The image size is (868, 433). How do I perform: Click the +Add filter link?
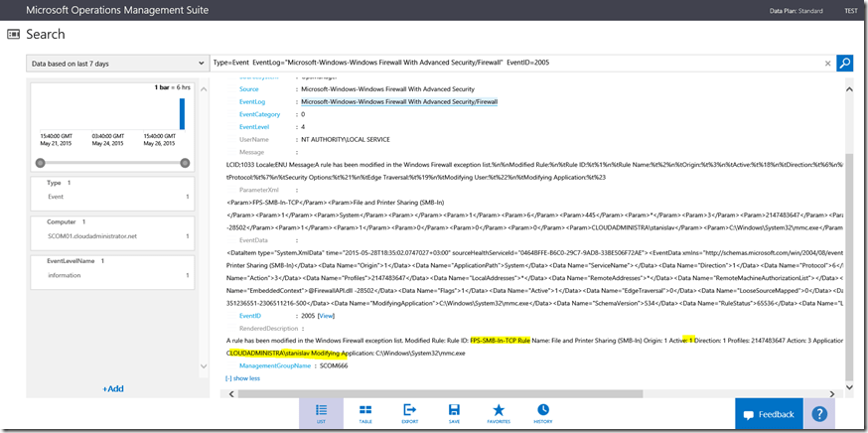[113, 388]
